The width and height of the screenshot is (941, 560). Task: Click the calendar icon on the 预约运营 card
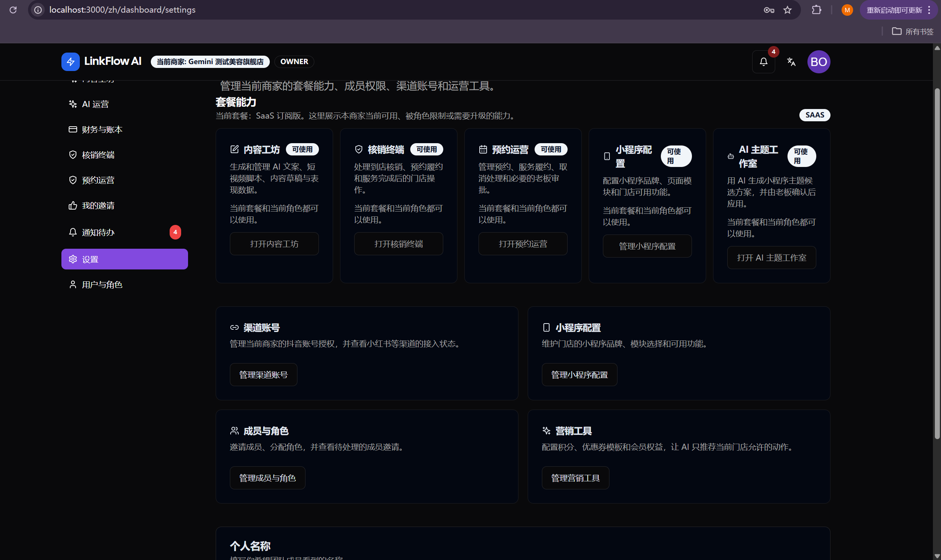(483, 149)
